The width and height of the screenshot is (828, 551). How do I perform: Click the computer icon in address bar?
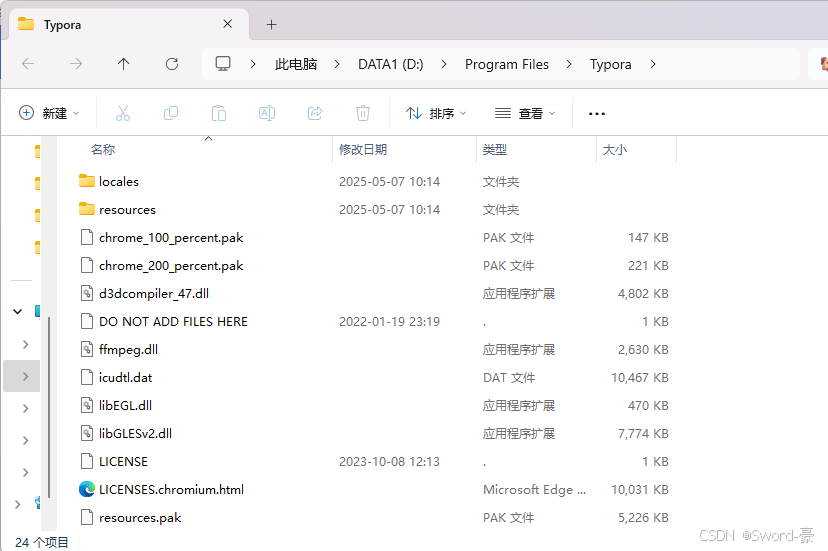223,64
